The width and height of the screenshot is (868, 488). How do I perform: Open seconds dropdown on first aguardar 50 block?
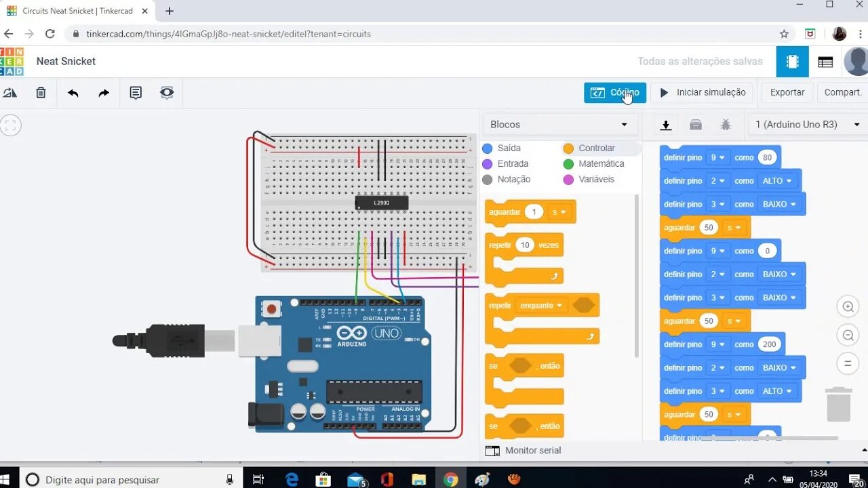[734, 228]
